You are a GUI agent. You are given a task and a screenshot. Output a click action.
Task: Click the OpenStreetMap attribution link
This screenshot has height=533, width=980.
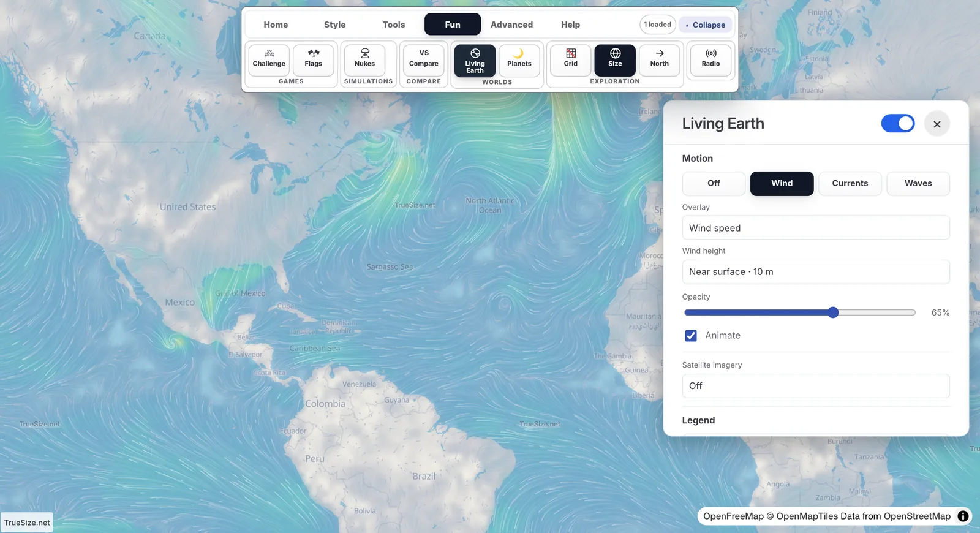(917, 516)
